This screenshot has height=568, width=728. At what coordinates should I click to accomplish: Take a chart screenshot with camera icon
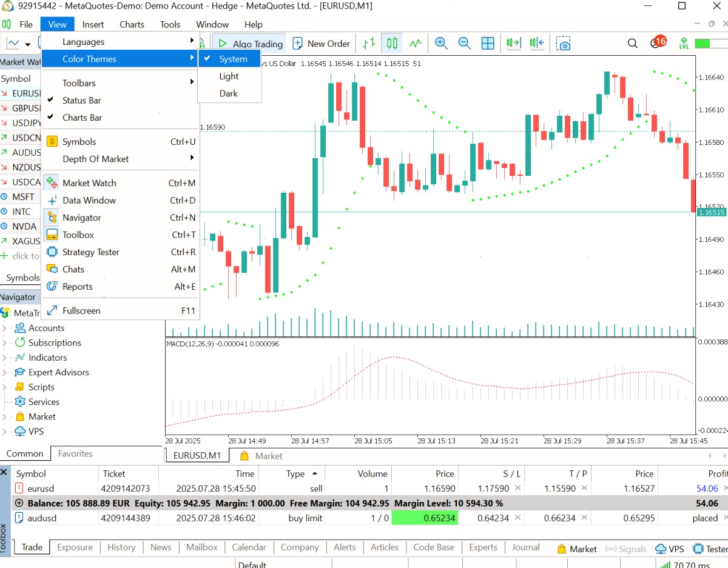[x=564, y=44]
